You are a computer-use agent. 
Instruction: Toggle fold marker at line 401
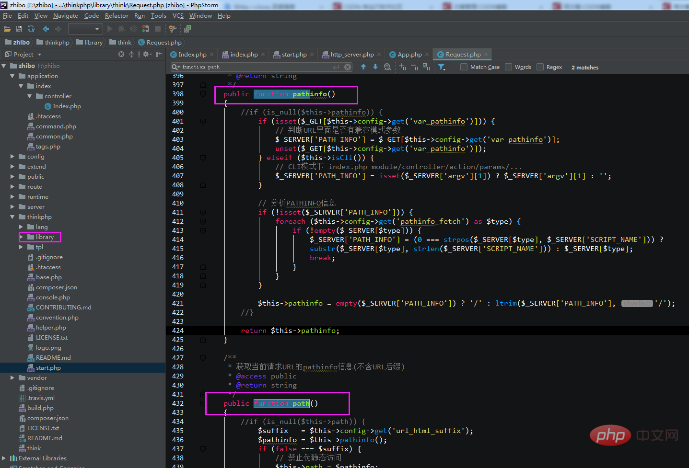(x=203, y=121)
